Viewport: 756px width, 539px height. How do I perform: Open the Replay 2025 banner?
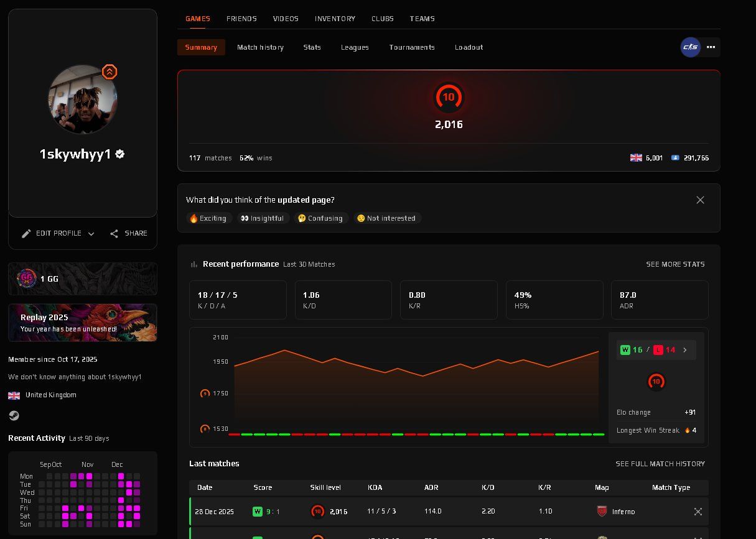point(82,323)
